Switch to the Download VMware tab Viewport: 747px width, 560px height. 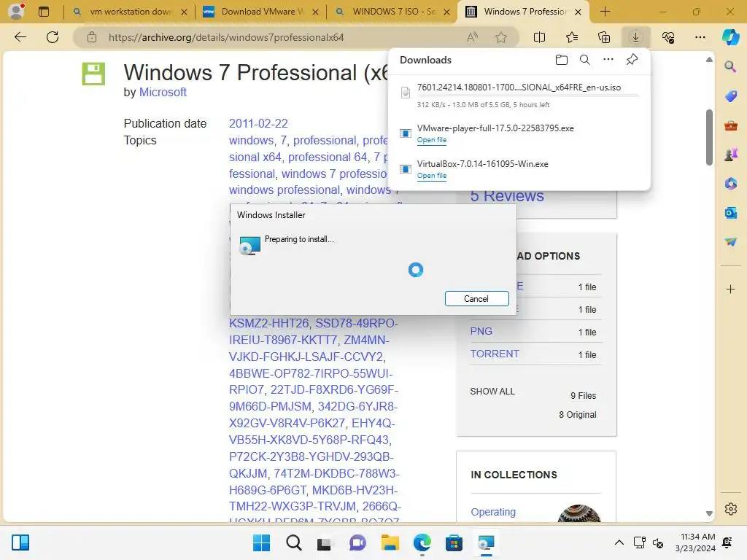261,12
